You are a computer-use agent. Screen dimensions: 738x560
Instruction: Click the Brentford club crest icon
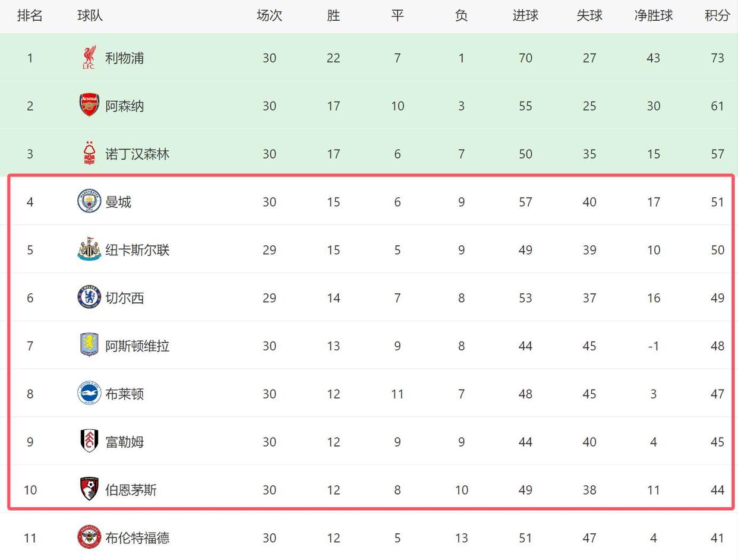[89, 537]
